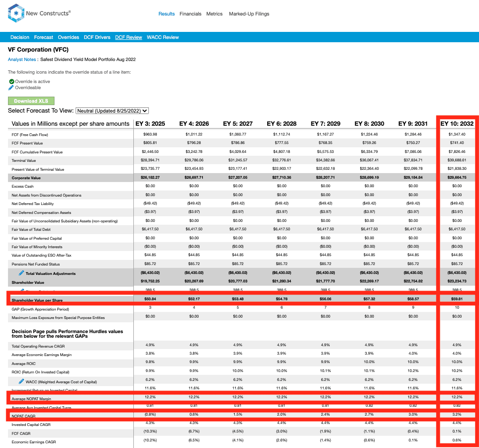
Task: Go to the WACC Review tab
Action: coord(163,37)
